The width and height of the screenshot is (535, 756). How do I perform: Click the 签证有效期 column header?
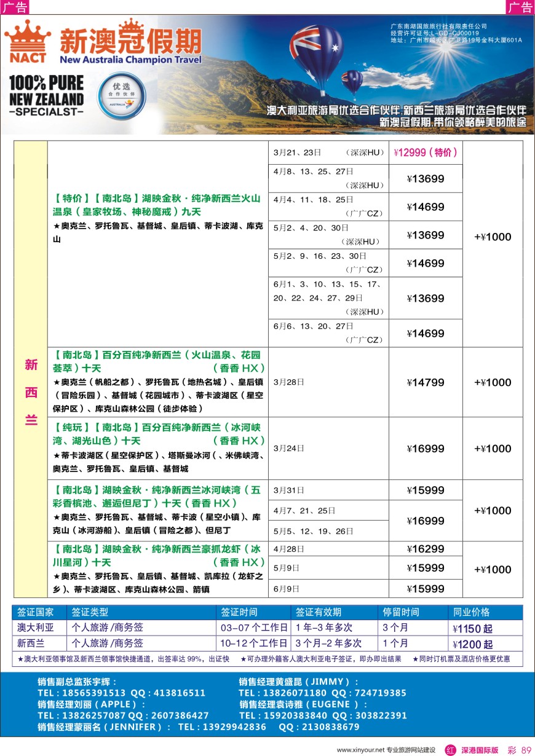tap(319, 612)
